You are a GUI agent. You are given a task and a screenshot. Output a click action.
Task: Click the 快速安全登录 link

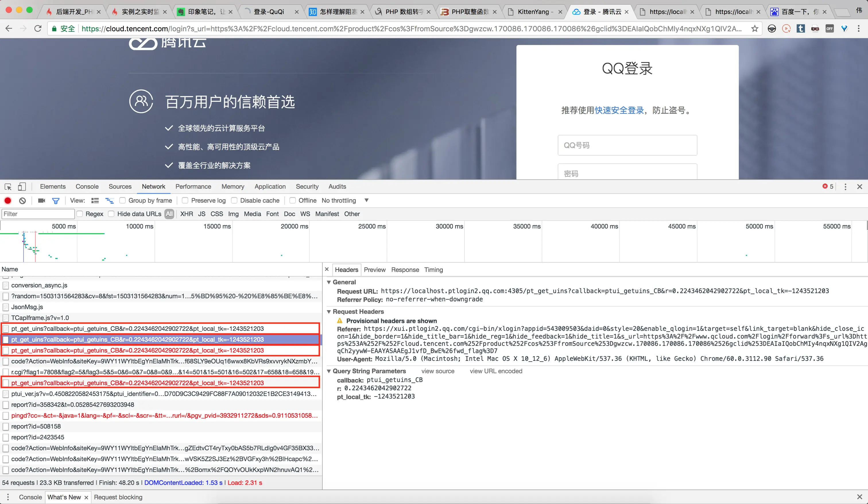(619, 110)
